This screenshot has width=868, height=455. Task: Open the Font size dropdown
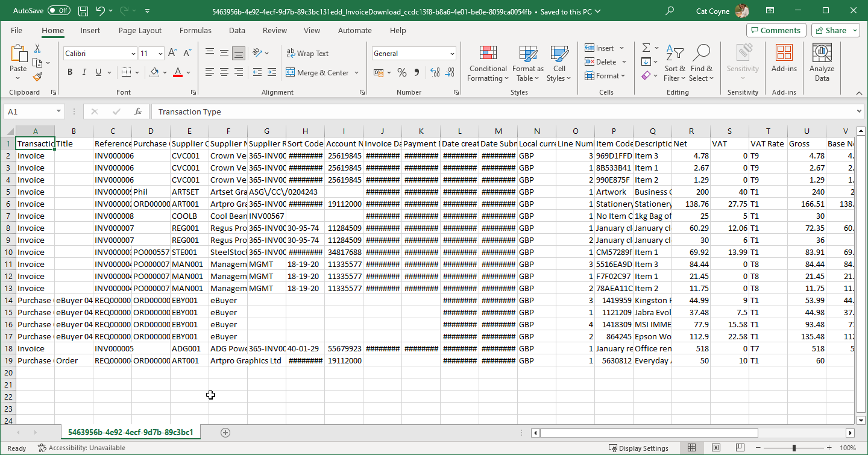coord(160,54)
